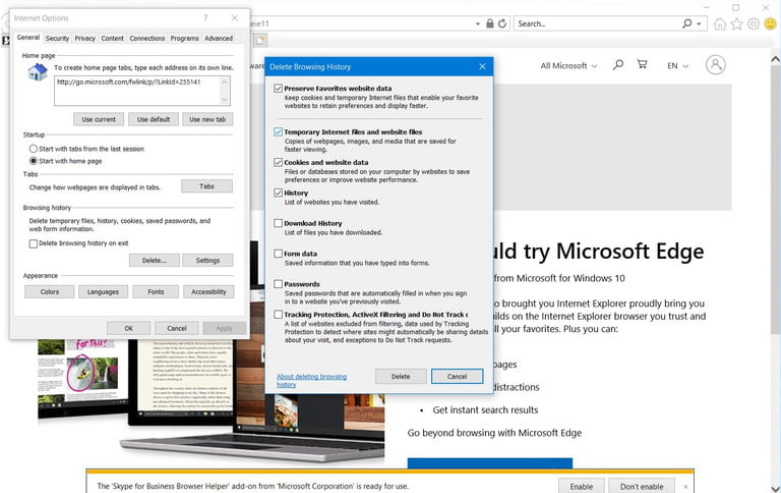781x493 pixels.
Task: Switch to the General tab
Action: click(x=28, y=38)
